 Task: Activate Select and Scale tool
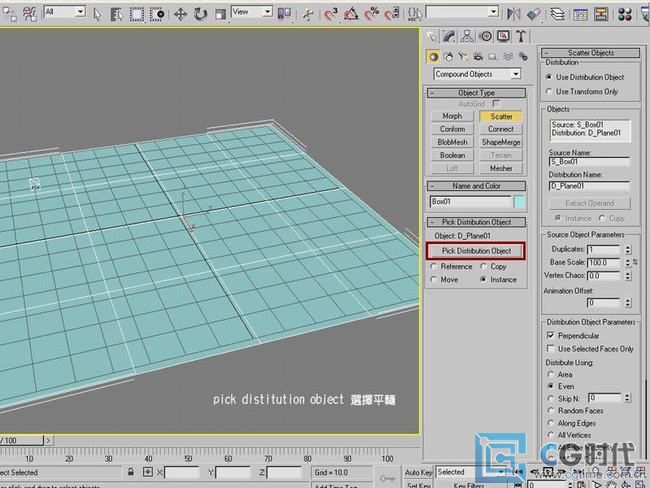[x=220, y=15]
